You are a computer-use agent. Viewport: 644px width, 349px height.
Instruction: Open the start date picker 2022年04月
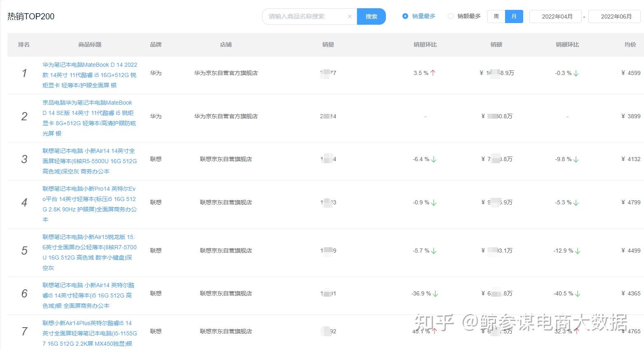[x=555, y=16]
